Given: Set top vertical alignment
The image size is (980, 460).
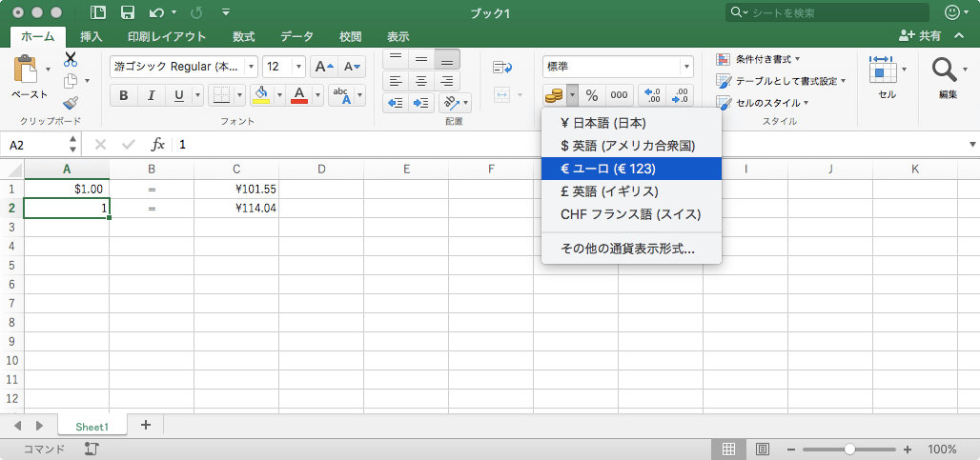Looking at the screenshot, I should 396,59.
